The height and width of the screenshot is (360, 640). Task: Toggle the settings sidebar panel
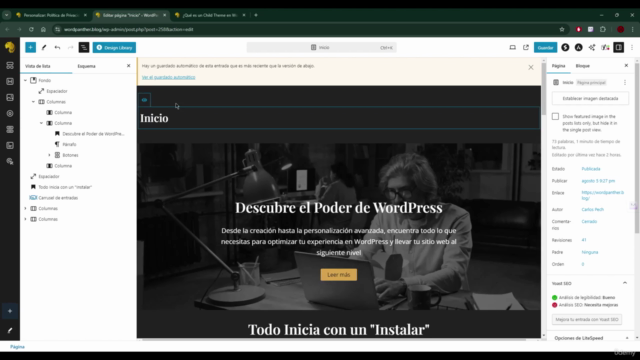[619, 47]
